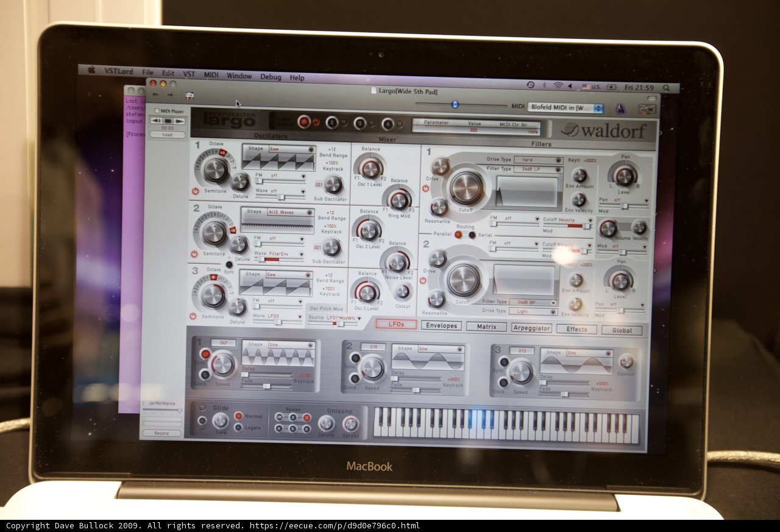Image resolution: width=780 pixels, height=532 pixels.
Task: Open LFO 2 Shape dropdown (Sine)
Action: [441, 349]
